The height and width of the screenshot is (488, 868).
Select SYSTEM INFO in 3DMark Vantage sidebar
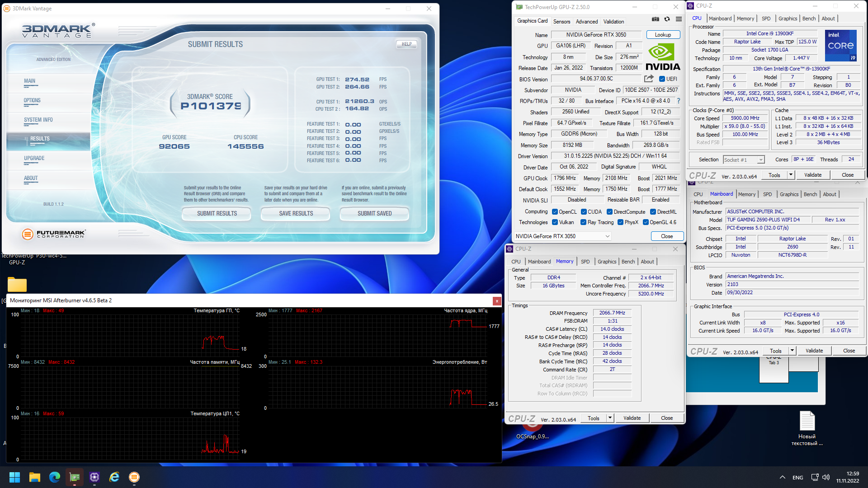click(38, 120)
